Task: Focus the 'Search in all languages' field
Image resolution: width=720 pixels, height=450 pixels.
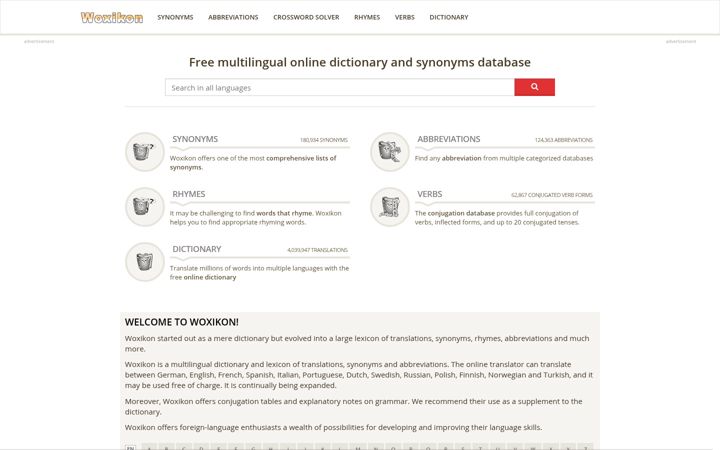Action: coord(340,87)
